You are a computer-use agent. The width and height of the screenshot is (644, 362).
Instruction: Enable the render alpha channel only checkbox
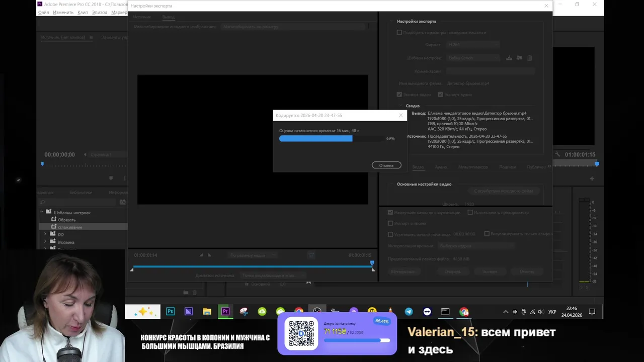487,234
